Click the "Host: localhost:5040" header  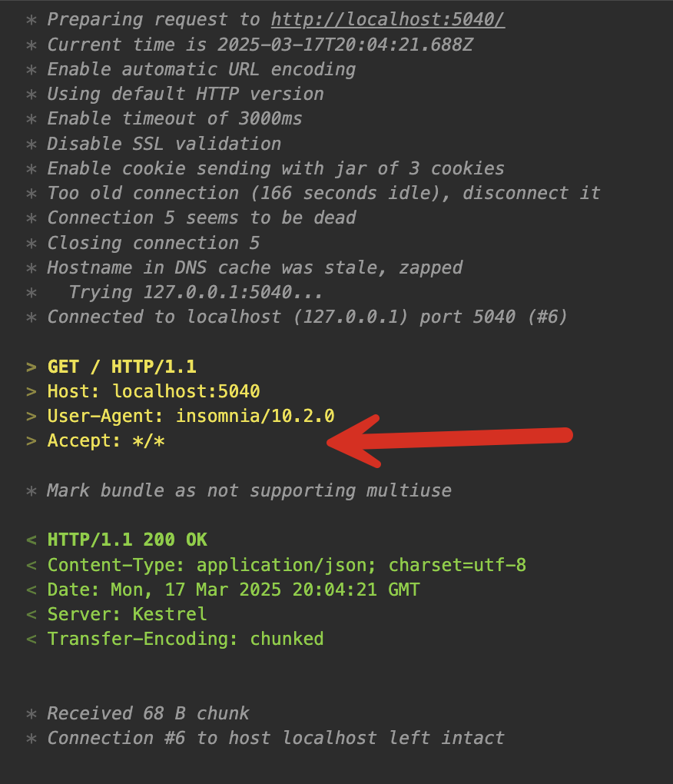coord(154,391)
